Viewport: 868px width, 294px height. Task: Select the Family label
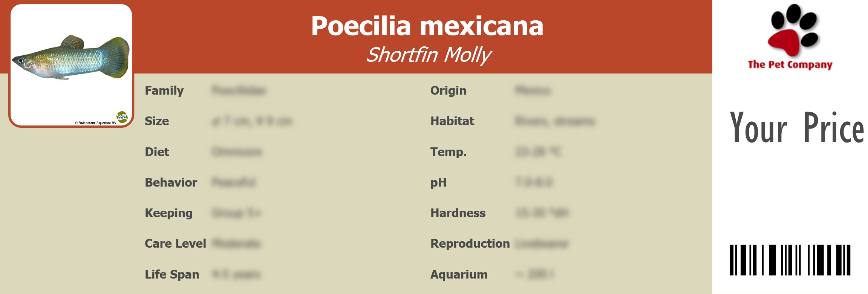tap(164, 90)
